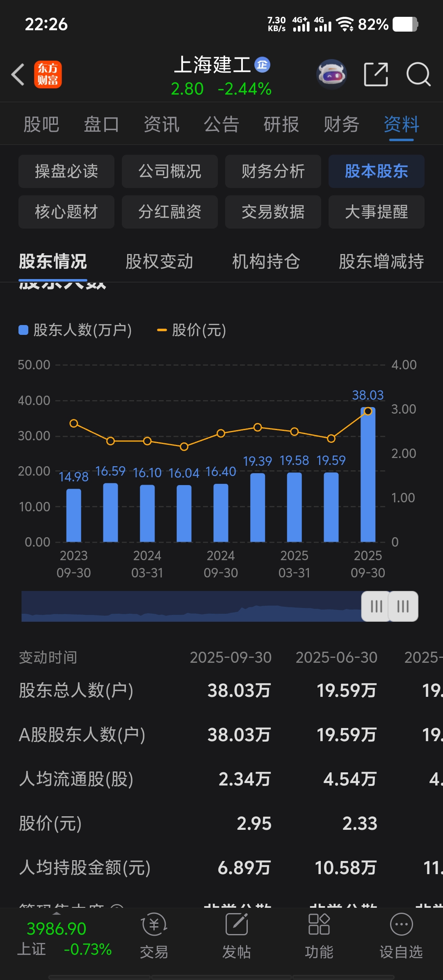
Task: Tap the blue 正 badge beside 上海建工
Action: click(262, 65)
